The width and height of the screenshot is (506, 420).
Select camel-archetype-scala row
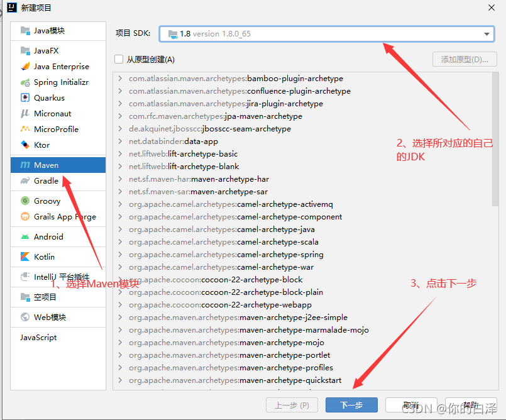coord(302,242)
